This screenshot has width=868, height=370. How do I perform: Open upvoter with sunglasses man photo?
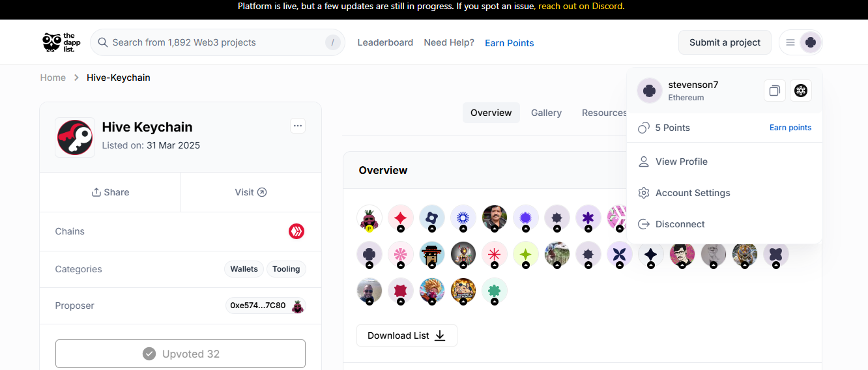369,291
